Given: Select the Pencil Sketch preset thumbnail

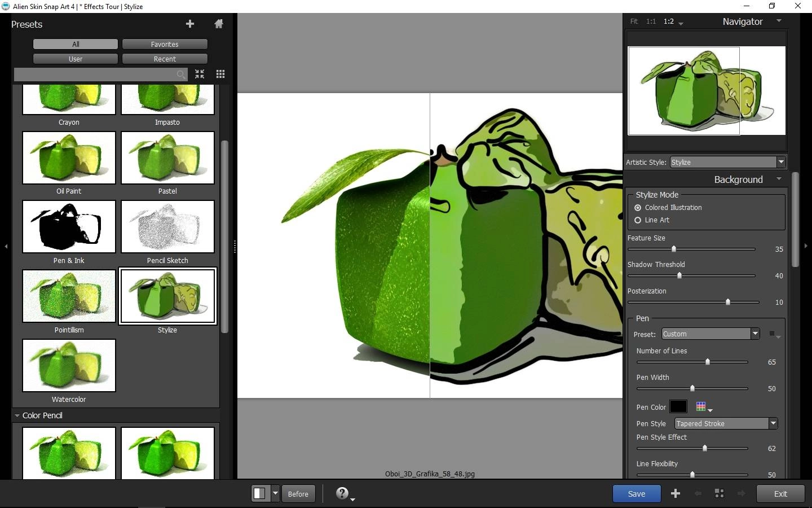Looking at the screenshot, I should point(167,227).
